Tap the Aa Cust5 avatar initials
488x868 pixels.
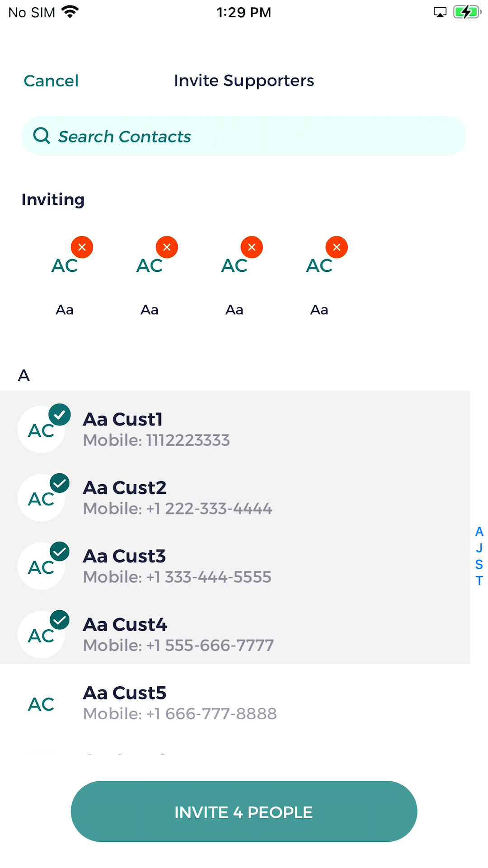pyautogui.click(x=41, y=704)
